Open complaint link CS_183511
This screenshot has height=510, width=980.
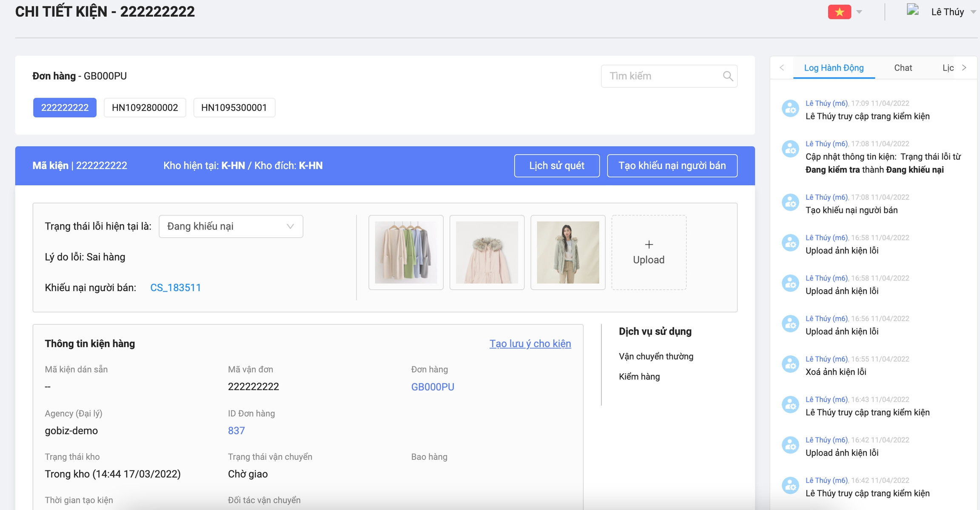tap(175, 288)
